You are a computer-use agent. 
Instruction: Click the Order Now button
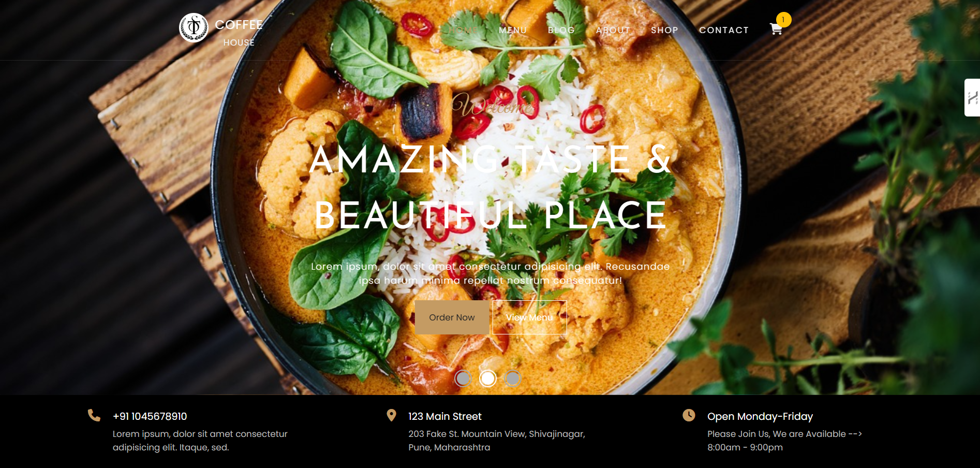(452, 317)
